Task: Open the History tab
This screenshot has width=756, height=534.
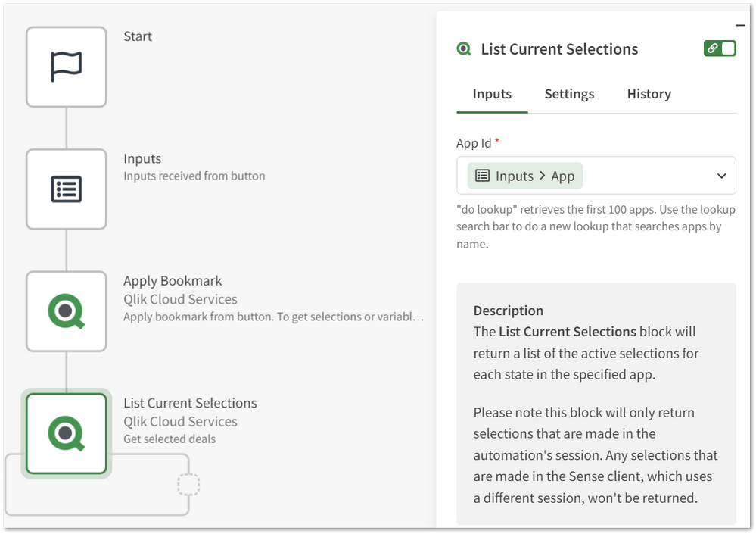Action: coord(649,93)
